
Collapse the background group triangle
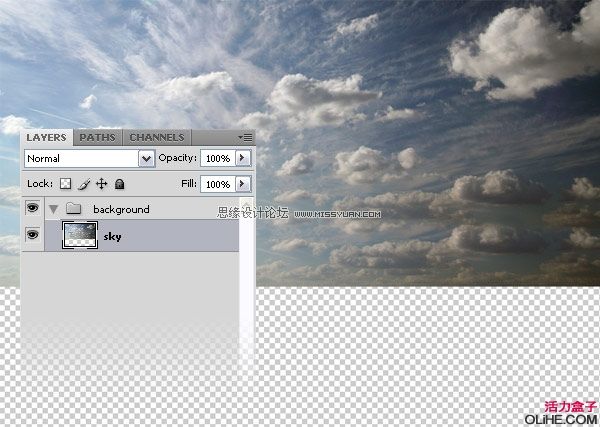(53, 209)
